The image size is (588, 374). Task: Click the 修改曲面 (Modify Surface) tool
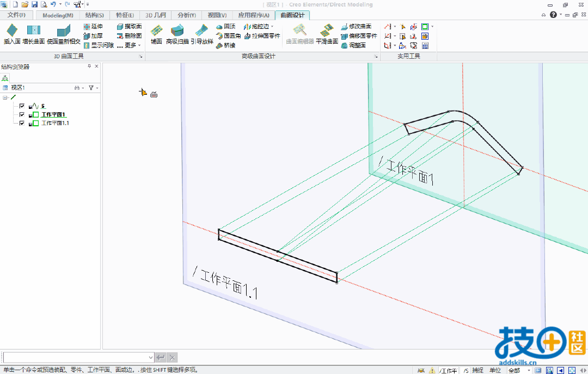[356, 26]
